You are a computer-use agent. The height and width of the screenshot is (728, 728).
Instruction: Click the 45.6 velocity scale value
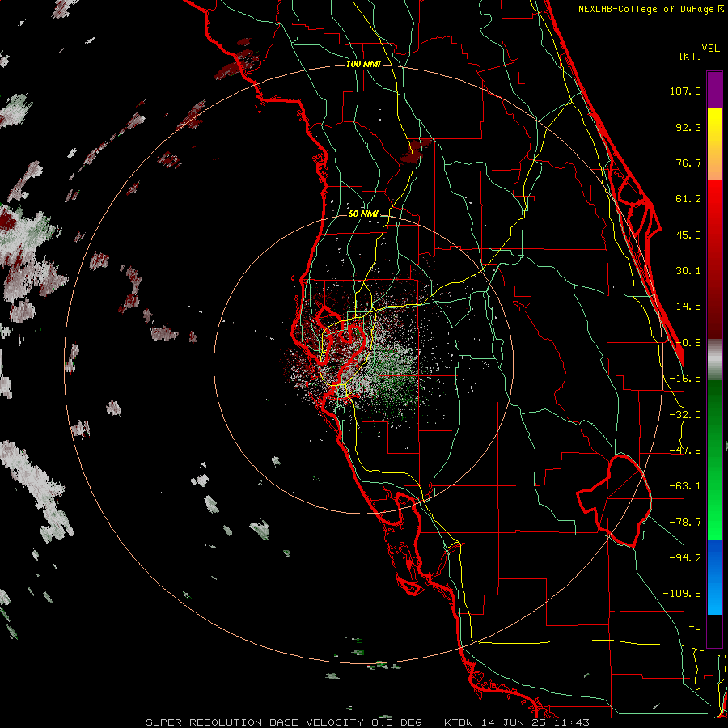(688, 235)
